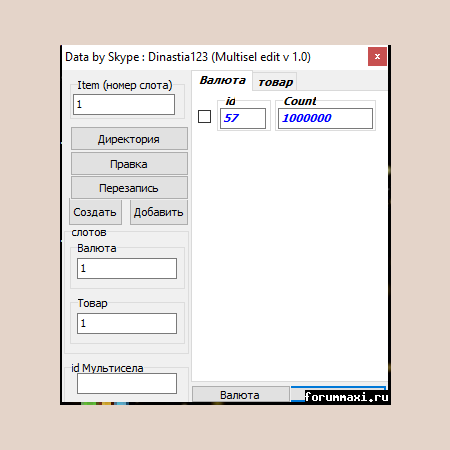Focus the Товар slots input field
Viewport: 450px width, 450px height.
pos(127,323)
